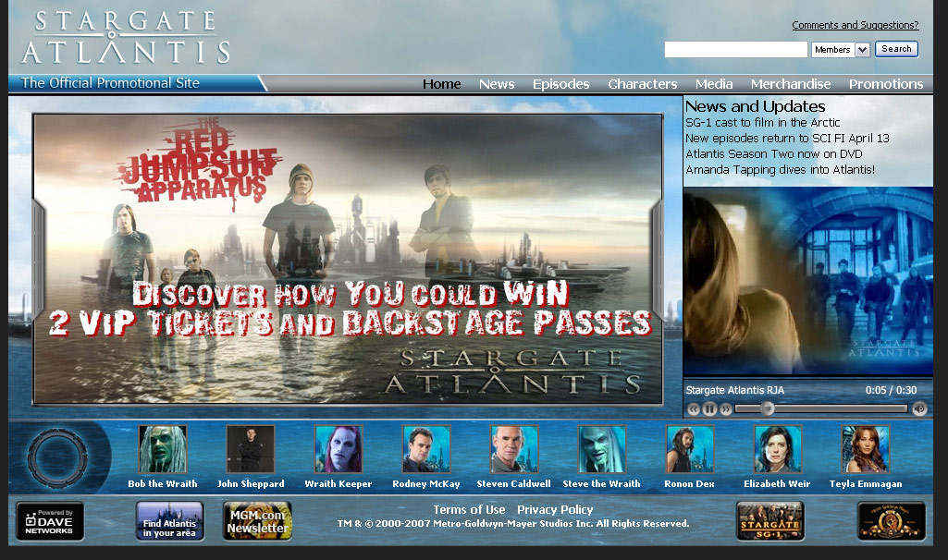
Task: Click the rewind button in video player
Action: 694,408
